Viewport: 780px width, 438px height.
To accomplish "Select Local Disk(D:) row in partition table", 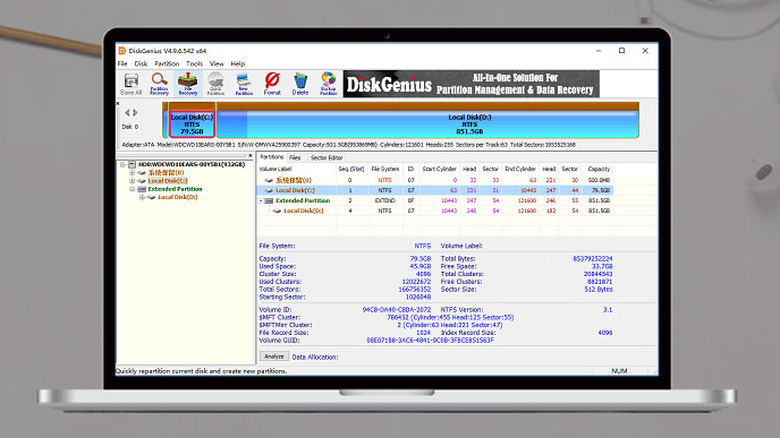I will pyautogui.click(x=435, y=211).
